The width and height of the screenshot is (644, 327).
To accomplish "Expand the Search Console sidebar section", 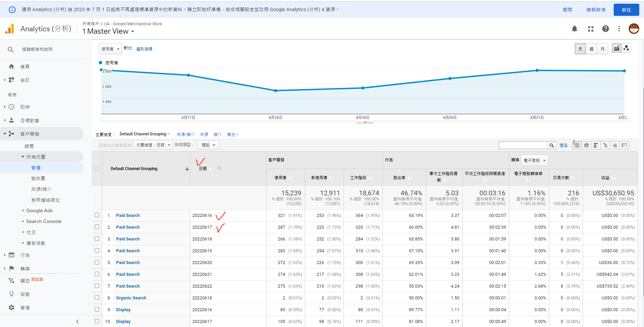I will [x=43, y=222].
